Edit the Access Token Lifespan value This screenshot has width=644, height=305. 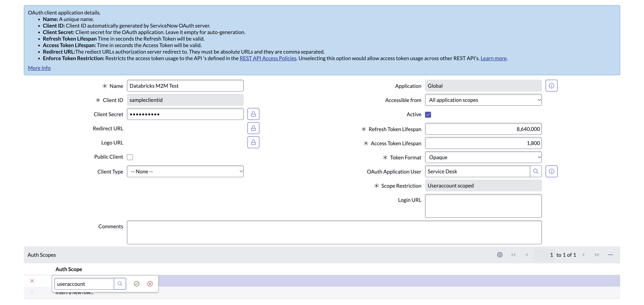[483, 143]
